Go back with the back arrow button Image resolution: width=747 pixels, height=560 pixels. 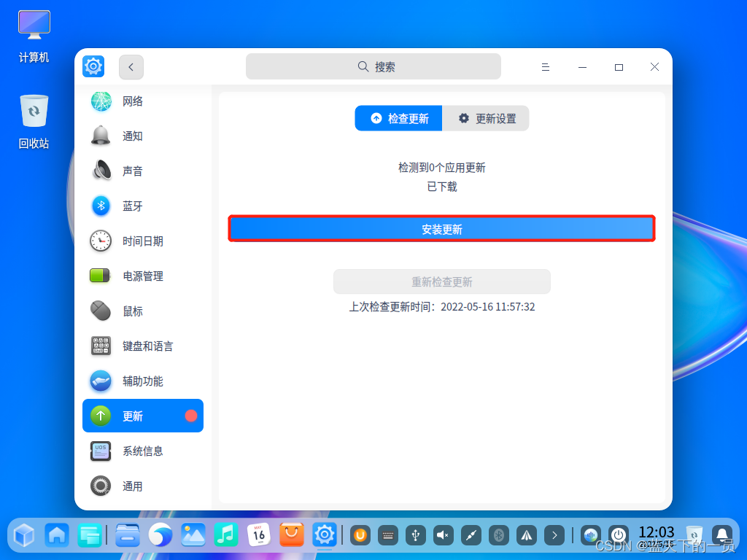131,66
